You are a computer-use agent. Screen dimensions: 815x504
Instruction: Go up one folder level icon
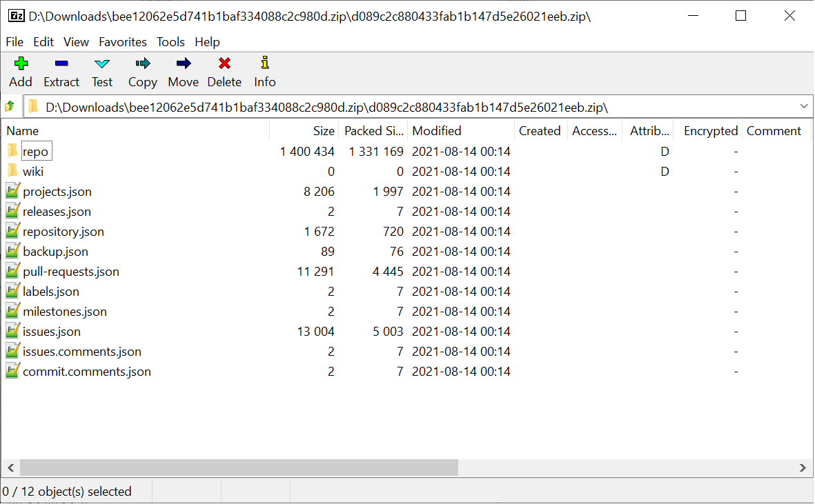[10, 107]
